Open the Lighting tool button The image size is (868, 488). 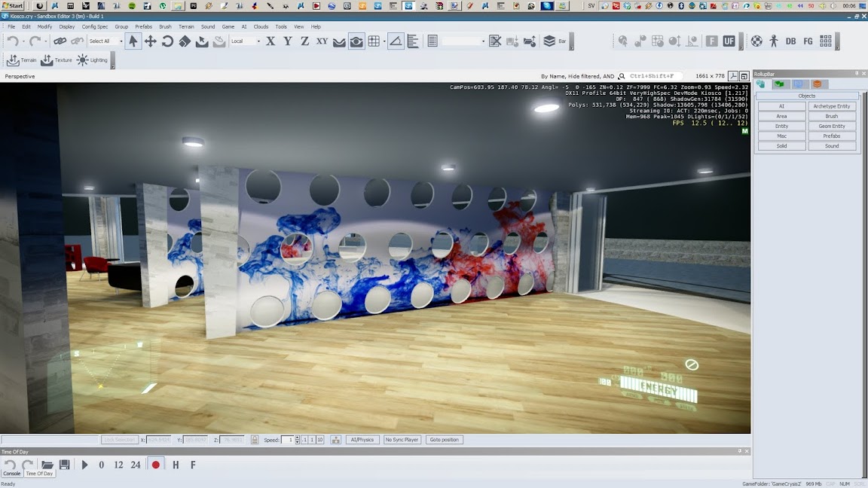(92, 59)
